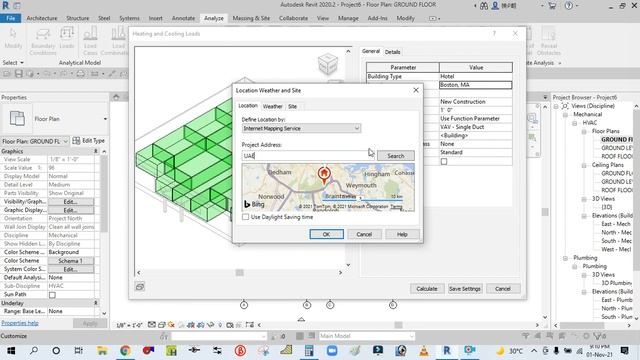Viewport: 640px width, 360px height.
Task: Click the Edit Type button in Properties
Action: point(89,141)
